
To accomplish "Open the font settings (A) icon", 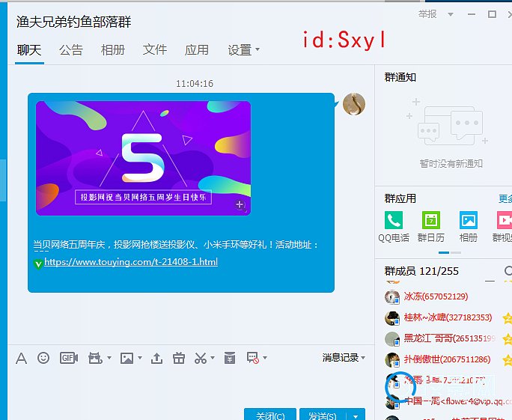I will pos(21,358).
